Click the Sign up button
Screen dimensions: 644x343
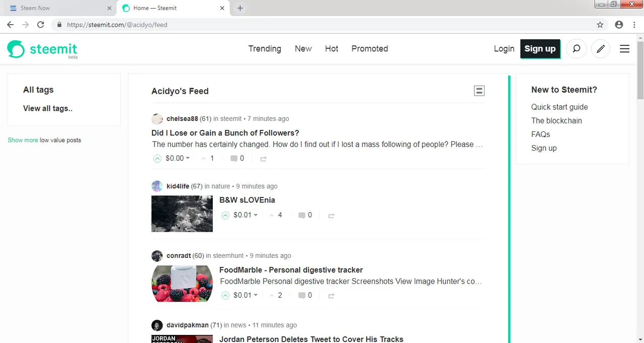[540, 49]
